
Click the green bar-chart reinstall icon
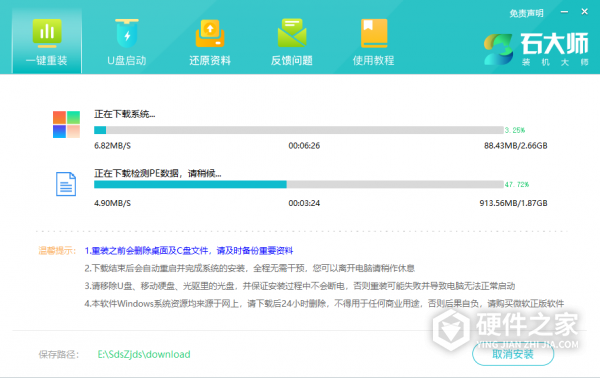click(47, 33)
